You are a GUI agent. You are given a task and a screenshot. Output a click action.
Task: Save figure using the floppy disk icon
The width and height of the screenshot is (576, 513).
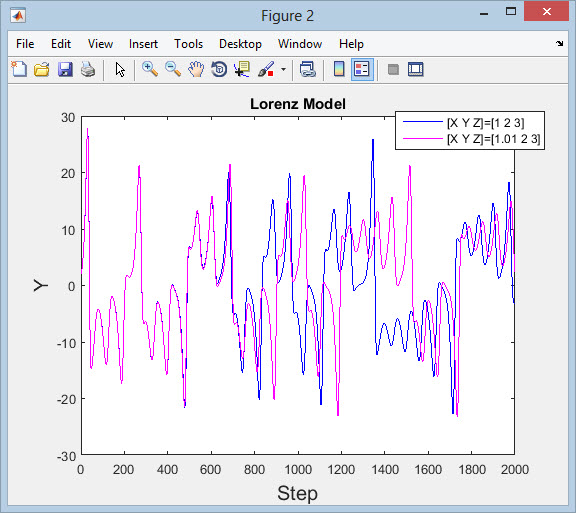(x=65, y=69)
